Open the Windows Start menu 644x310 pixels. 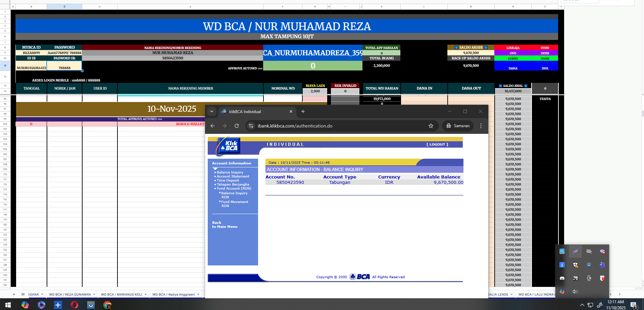point(8,305)
